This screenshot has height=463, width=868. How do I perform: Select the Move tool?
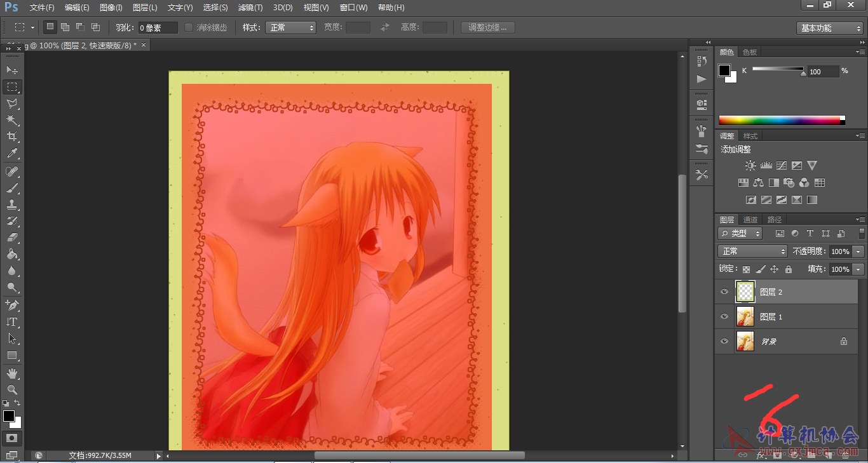12,70
